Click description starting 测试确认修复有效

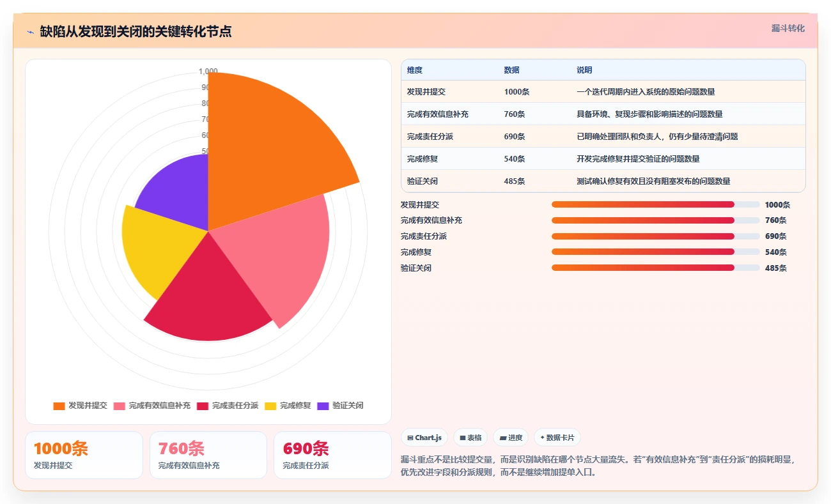(x=653, y=181)
